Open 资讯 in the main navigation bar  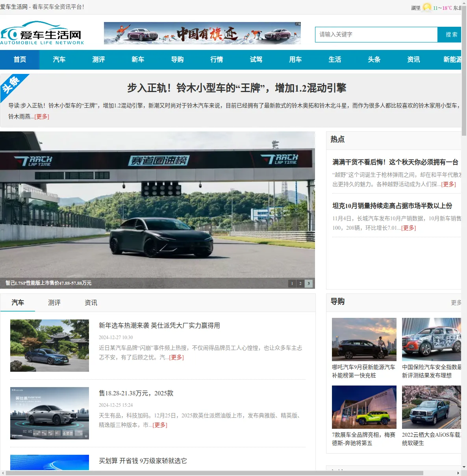pyautogui.click(x=413, y=59)
